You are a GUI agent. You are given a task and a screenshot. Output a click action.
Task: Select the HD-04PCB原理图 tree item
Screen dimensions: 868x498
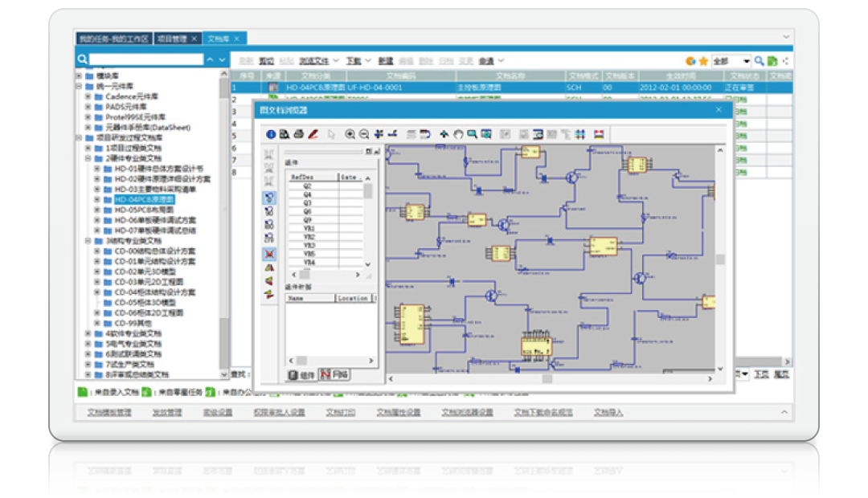pyautogui.click(x=144, y=200)
